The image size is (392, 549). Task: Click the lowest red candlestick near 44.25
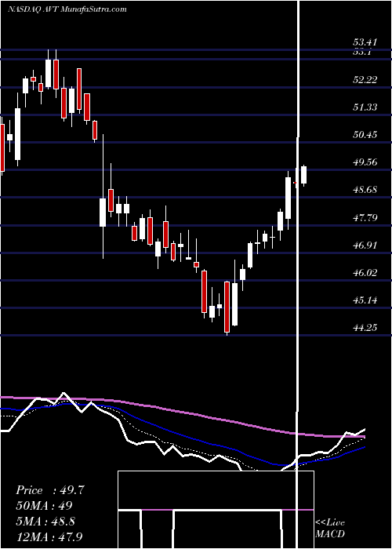click(227, 307)
